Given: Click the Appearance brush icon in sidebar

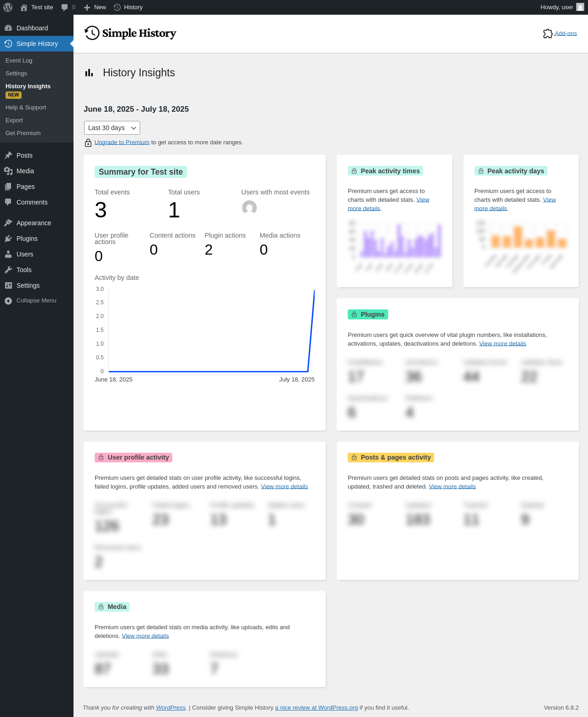Looking at the screenshot, I should coord(8,223).
